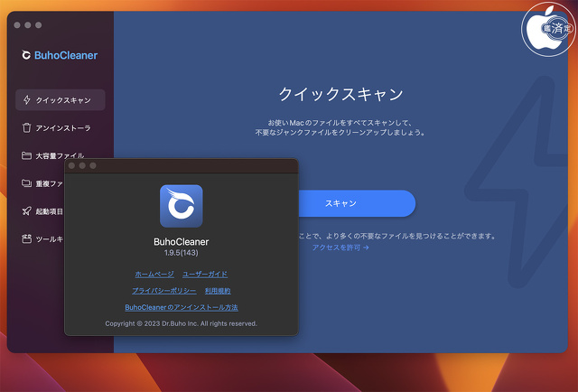The height and width of the screenshot is (392, 578).
Task: Click the Copyright © 2023 Dr.Buho text
Action: 181,323
